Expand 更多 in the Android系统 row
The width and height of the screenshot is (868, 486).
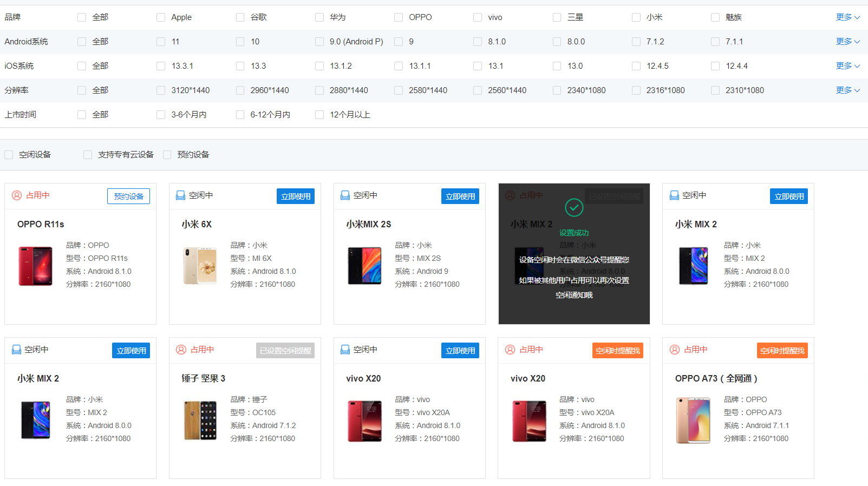click(847, 42)
